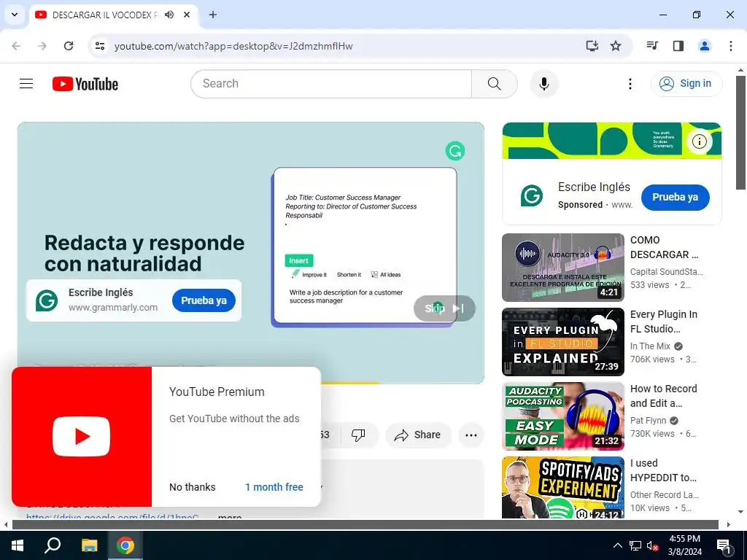This screenshot has width=747, height=560.
Task: Mute tab via speaker icon on tab
Action: click(169, 15)
